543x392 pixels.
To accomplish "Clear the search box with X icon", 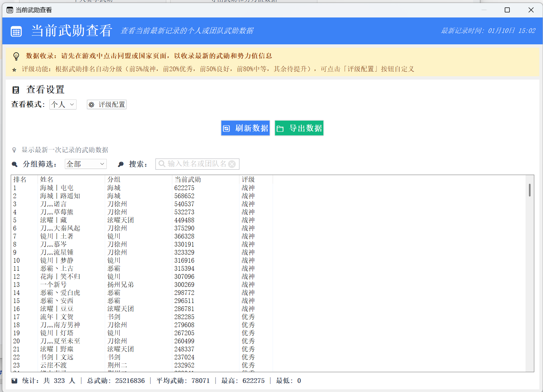I will [x=232, y=164].
